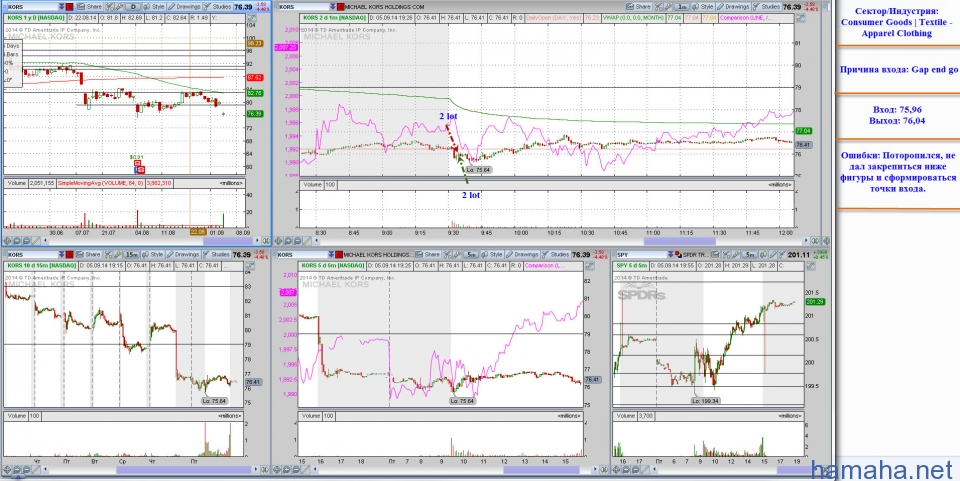This screenshot has width=960, height=481.
Task: Click red link color square in daily chart
Action: pos(69,7)
